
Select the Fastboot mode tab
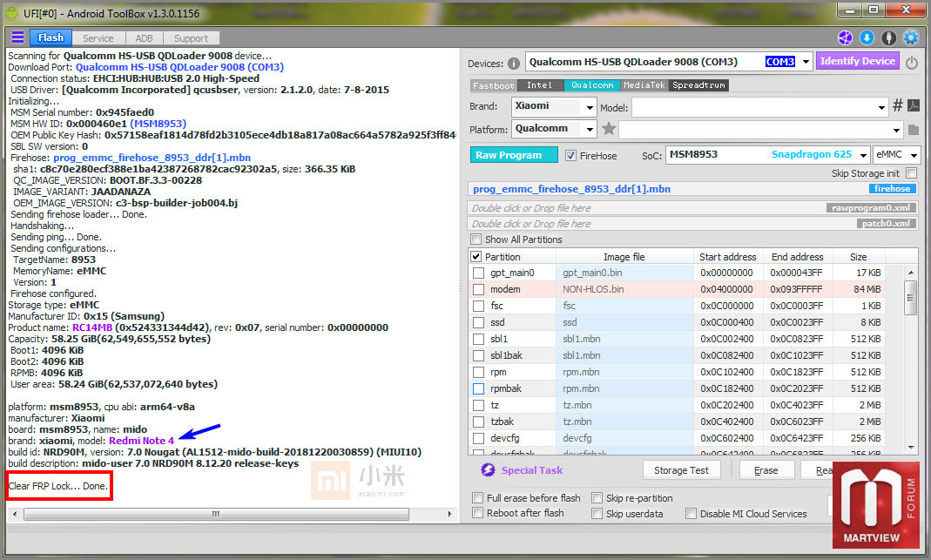[x=494, y=85]
